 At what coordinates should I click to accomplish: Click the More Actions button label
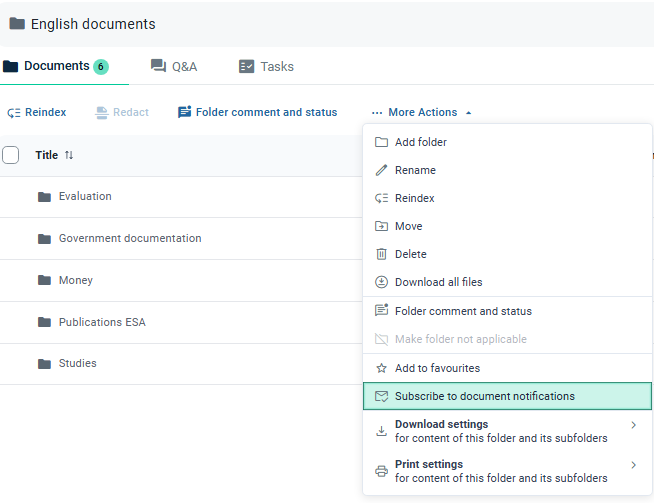click(x=423, y=112)
